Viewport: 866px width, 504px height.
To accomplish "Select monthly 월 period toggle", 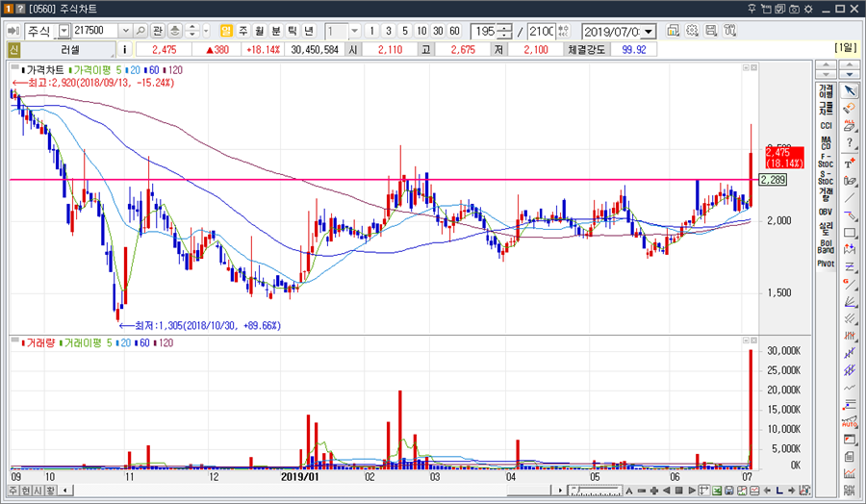I will [x=260, y=31].
